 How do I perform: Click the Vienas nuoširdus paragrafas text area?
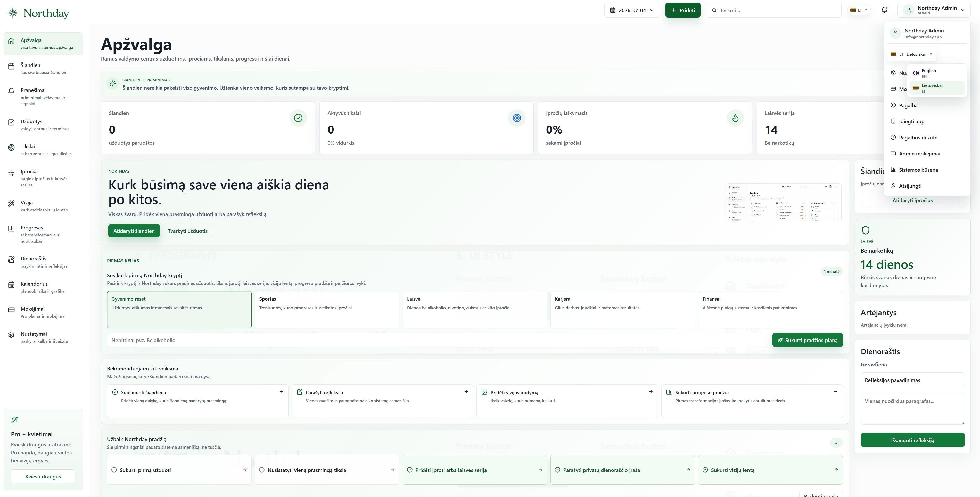point(912,409)
